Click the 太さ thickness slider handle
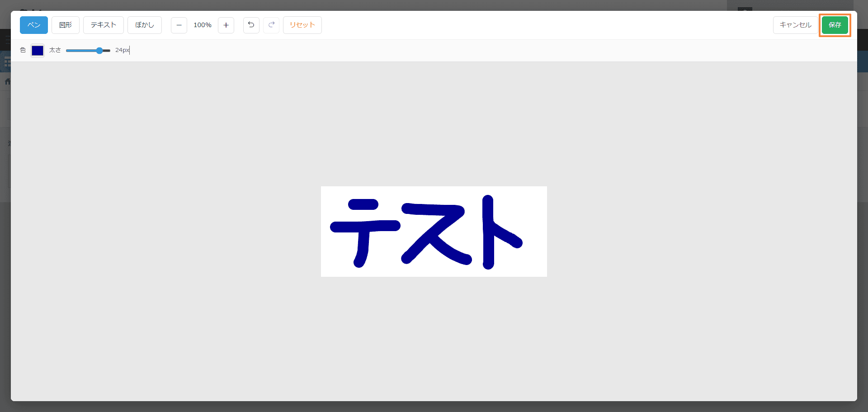Viewport: 868px width, 412px height. point(99,51)
